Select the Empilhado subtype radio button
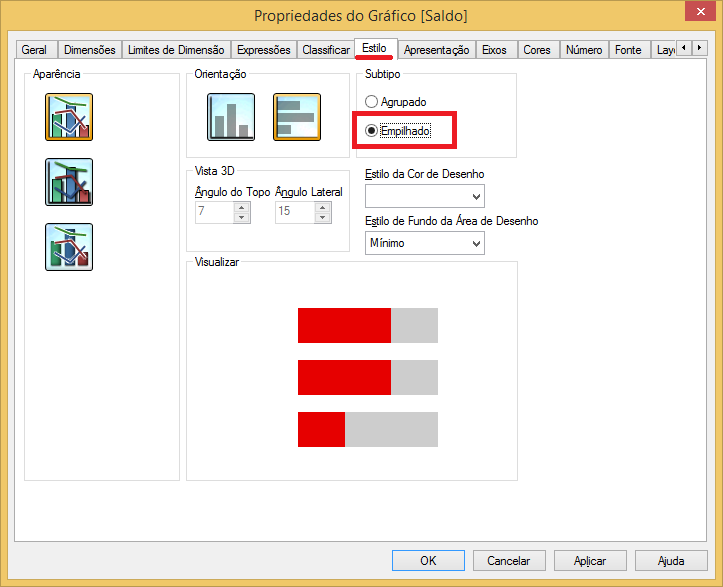 point(398,131)
